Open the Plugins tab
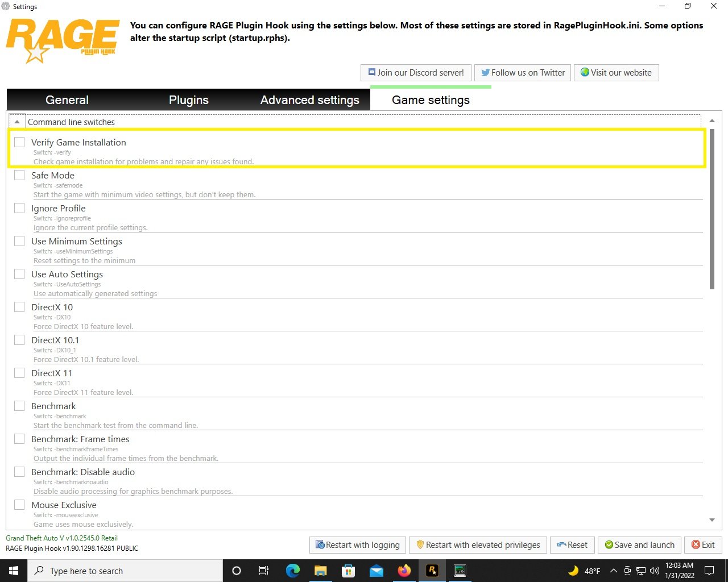The height and width of the screenshot is (582, 728). pyautogui.click(x=189, y=100)
